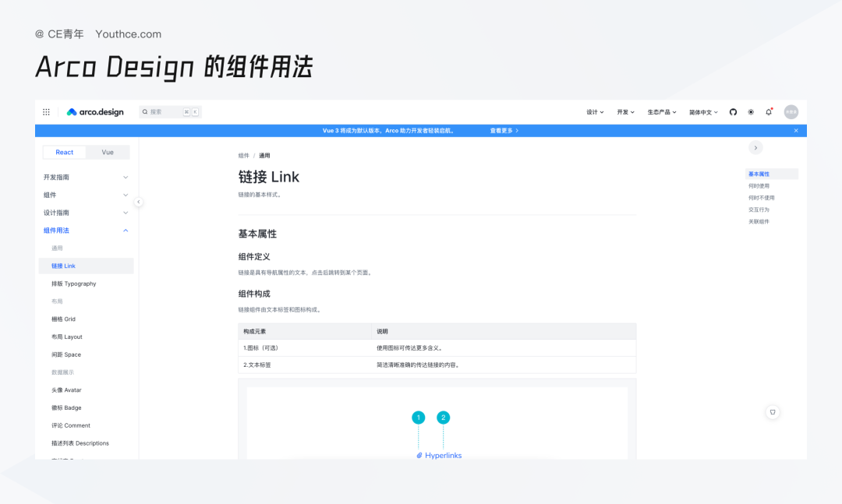Image resolution: width=842 pixels, height=504 pixels.
Task: Open the 设计 dropdown in top navigation
Action: click(x=595, y=112)
